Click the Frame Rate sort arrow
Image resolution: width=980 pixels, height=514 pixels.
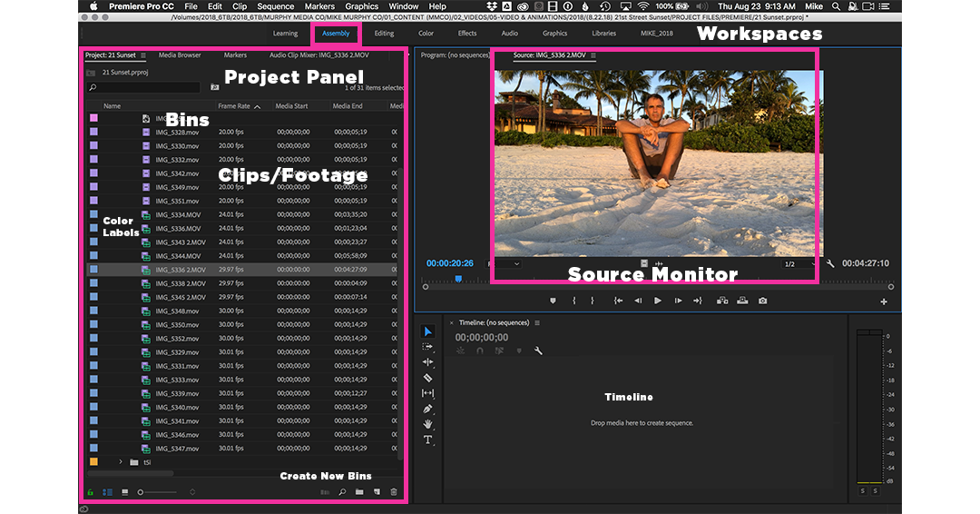point(257,106)
